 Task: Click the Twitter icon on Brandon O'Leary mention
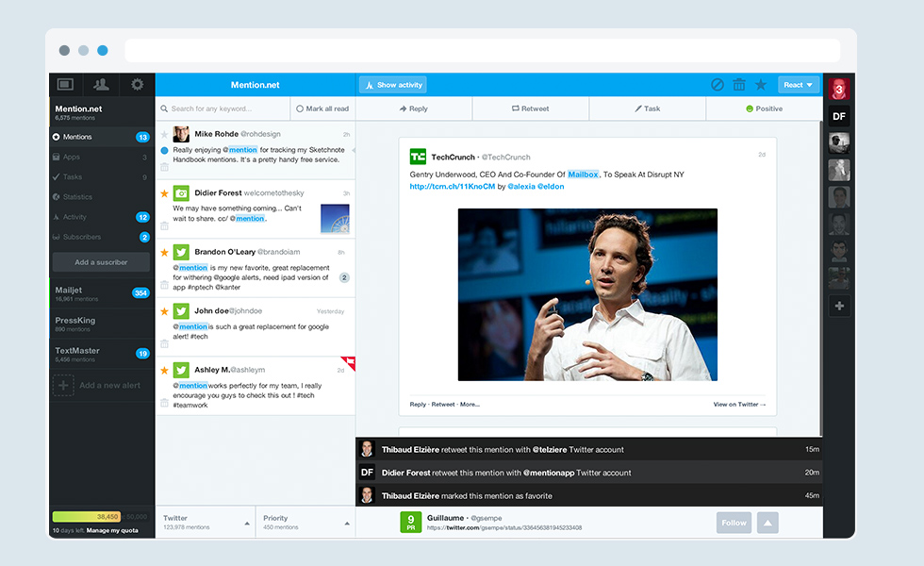pyautogui.click(x=181, y=252)
